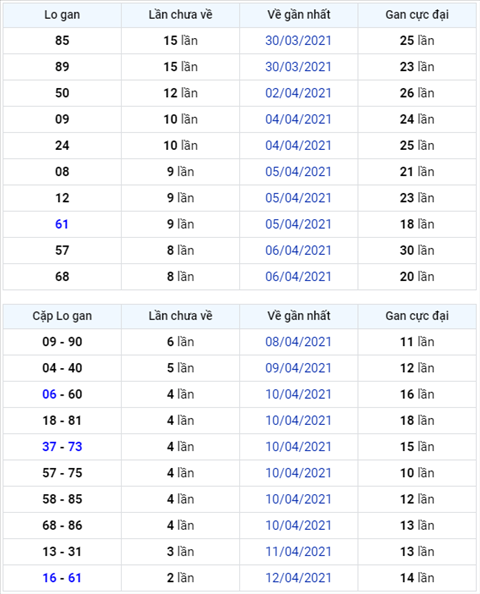
Task: Click the Lo gan column header
Action: 62,15
